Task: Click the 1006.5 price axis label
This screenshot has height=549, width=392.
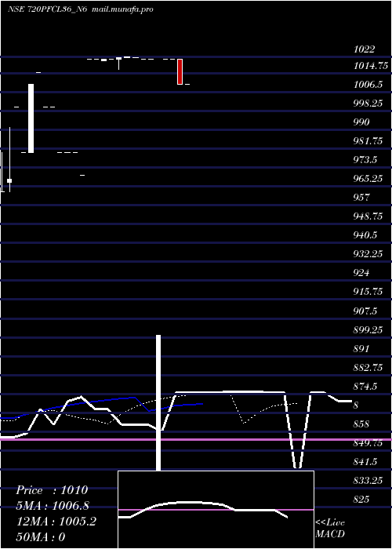Action: [x=368, y=85]
